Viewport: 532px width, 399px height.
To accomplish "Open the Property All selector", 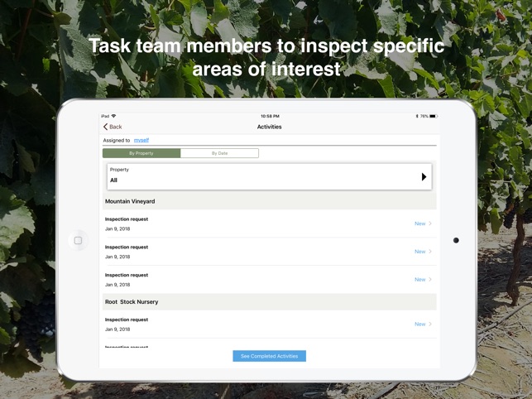I will 270,176.
